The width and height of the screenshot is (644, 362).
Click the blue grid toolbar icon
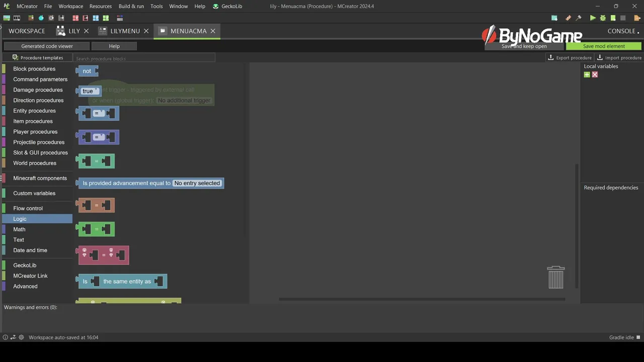[x=96, y=18]
